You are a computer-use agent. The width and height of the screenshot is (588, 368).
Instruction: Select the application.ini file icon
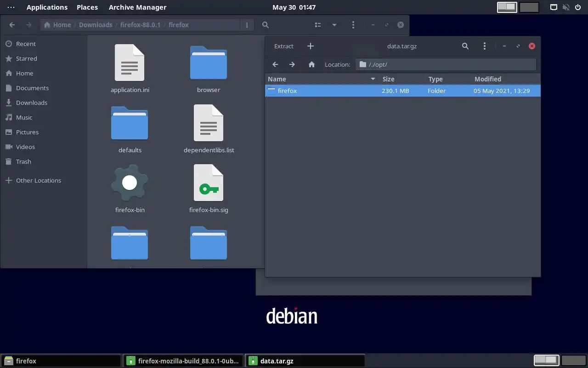pos(130,63)
